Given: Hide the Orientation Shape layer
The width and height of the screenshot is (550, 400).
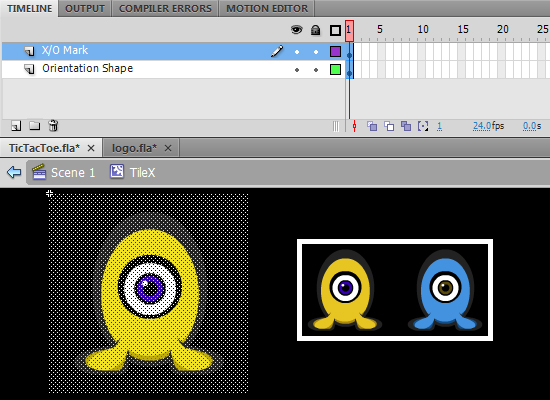Looking at the screenshot, I should (x=297, y=70).
